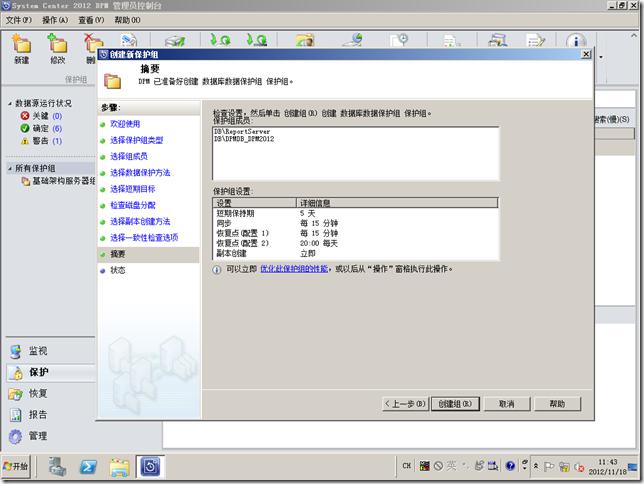Click the taskbar clock showing 11:43
This screenshot has height=484, width=644.
(608, 467)
